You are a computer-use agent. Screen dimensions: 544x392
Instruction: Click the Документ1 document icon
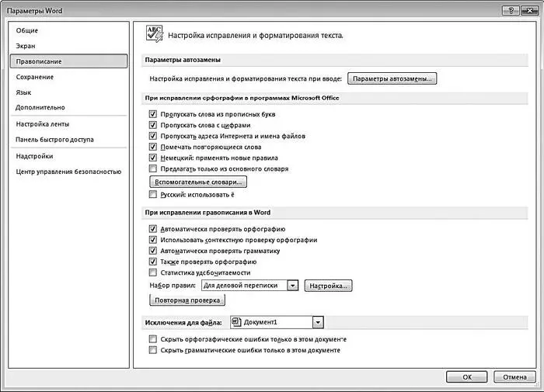click(236, 322)
